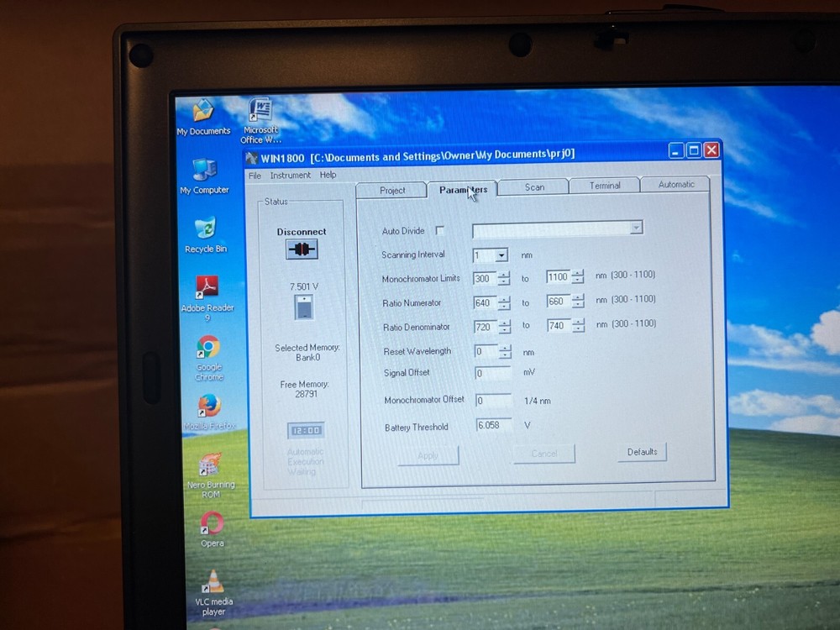Enable the Auto Divide checkbox
This screenshot has height=630, width=840.
440,230
